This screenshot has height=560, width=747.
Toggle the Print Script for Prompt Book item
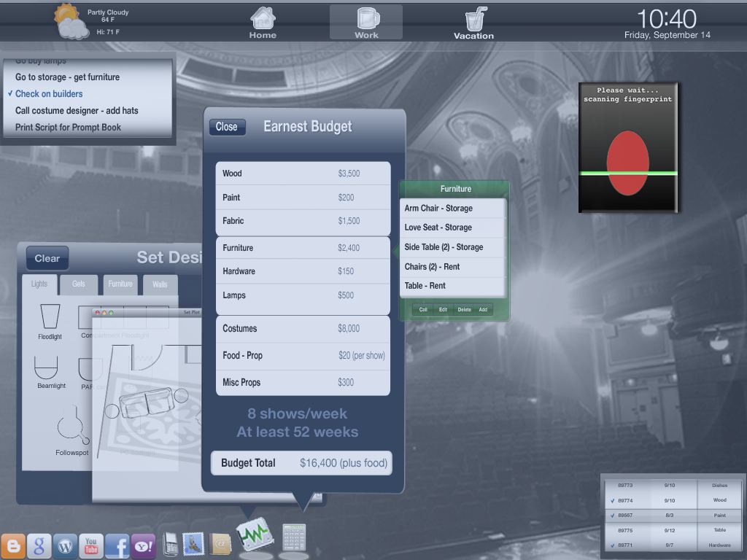(x=68, y=127)
